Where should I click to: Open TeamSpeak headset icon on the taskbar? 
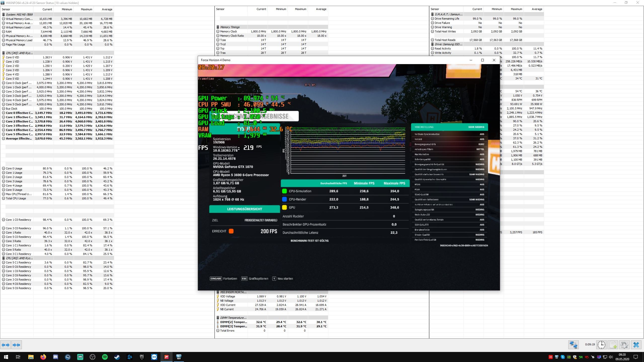click(x=68, y=357)
